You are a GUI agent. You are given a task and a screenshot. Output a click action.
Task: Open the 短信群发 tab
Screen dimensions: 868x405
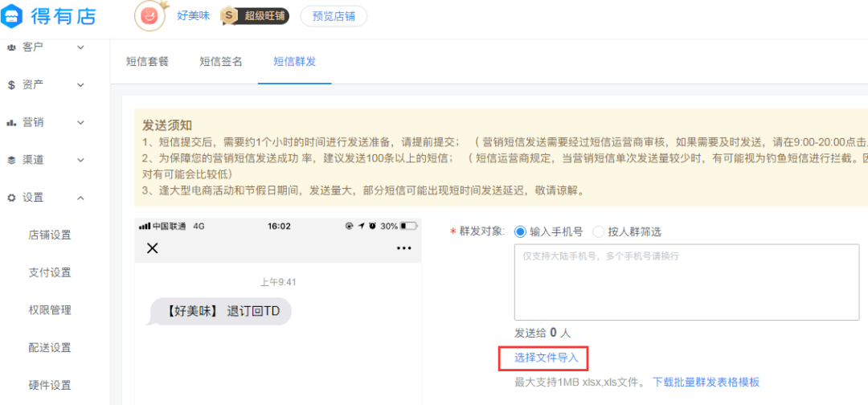click(294, 62)
